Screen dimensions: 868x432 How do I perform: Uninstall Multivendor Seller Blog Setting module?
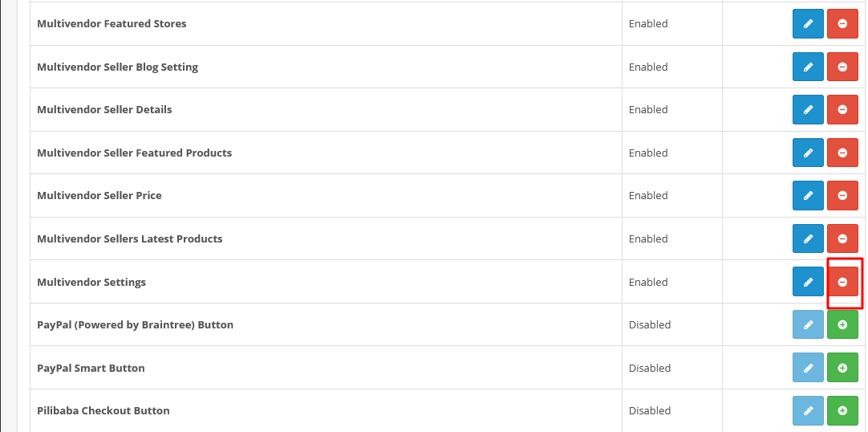click(842, 67)
